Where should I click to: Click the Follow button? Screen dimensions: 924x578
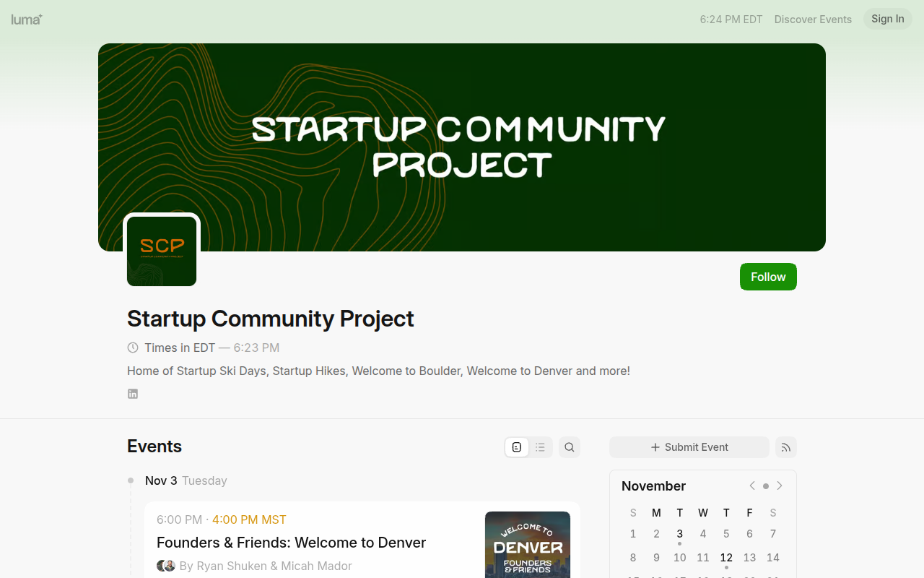768,277
